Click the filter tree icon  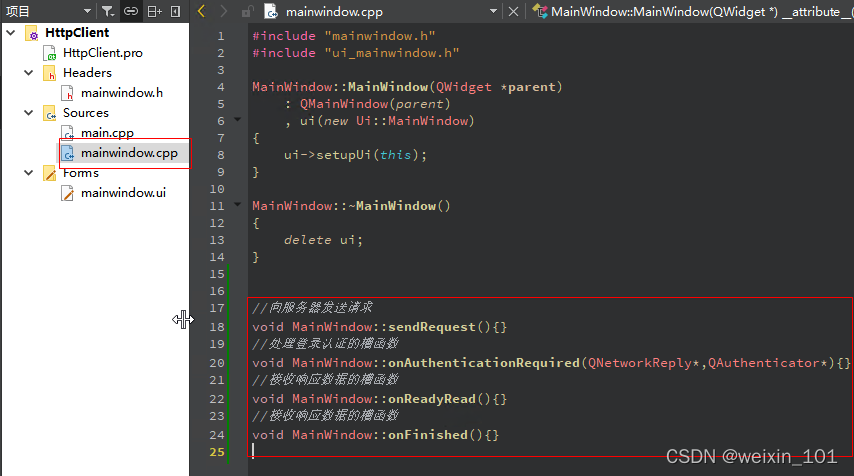[108, 11]
